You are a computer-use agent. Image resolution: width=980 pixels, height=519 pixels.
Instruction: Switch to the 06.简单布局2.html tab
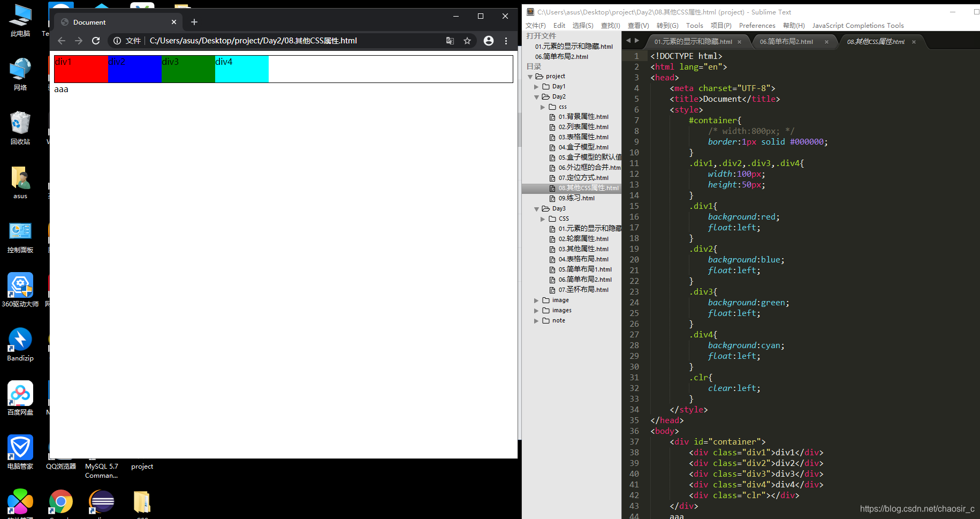786,42
